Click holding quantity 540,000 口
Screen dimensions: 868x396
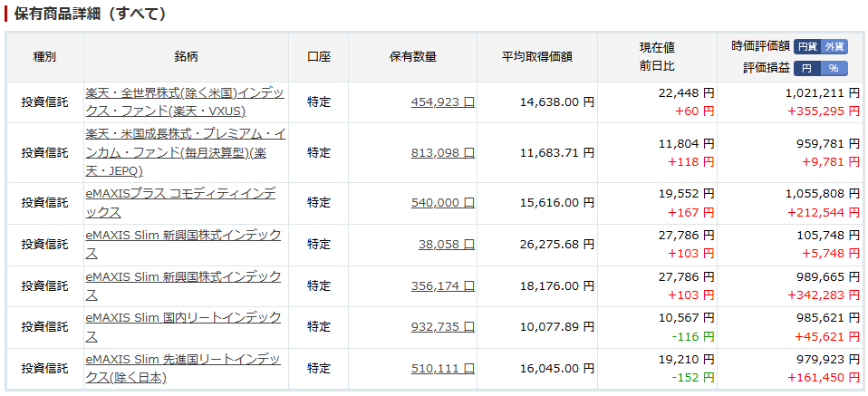click(x=443, y=203)
